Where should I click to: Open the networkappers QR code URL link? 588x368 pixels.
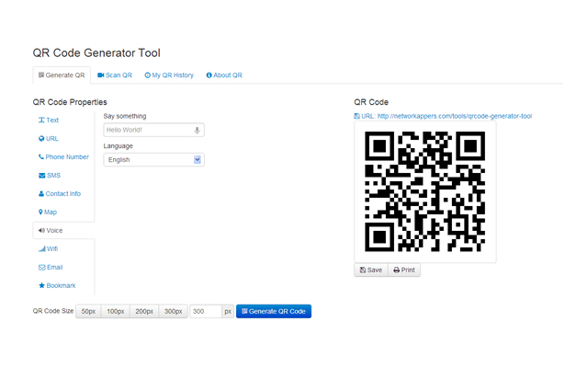455,116
